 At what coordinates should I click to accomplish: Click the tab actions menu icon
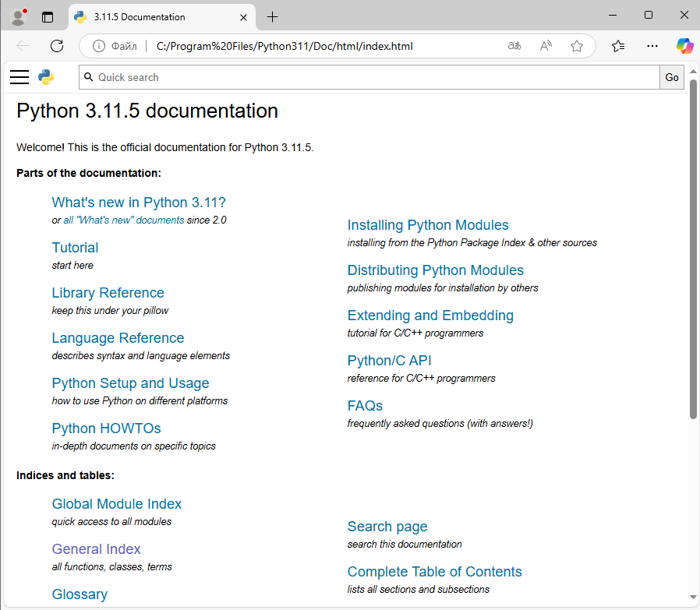pos(48,16)
